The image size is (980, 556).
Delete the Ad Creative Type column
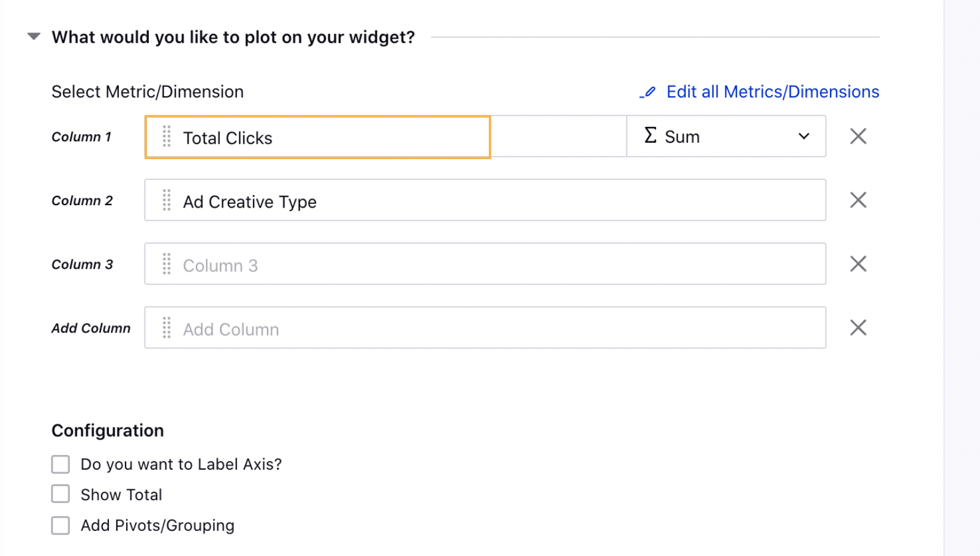(x=858, y=200)
